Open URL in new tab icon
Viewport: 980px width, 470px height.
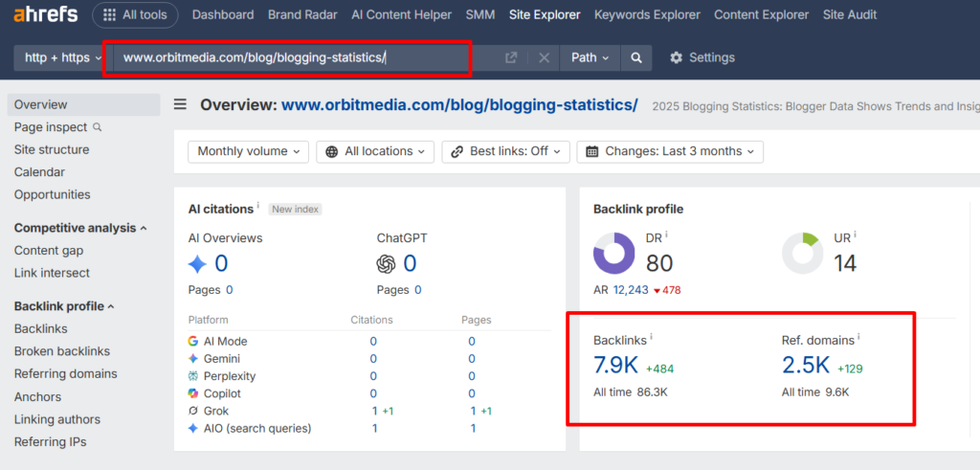point(511,57)
